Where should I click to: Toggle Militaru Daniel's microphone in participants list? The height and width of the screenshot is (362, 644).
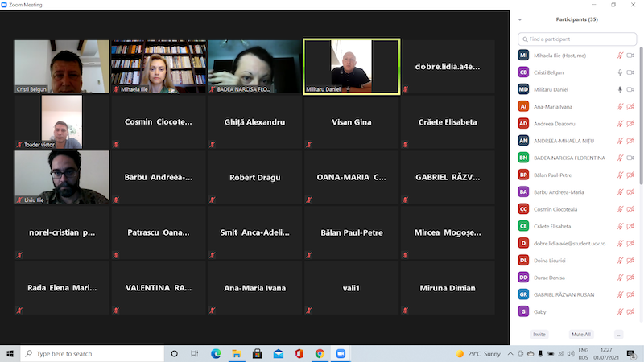click(x=620, y=89)
